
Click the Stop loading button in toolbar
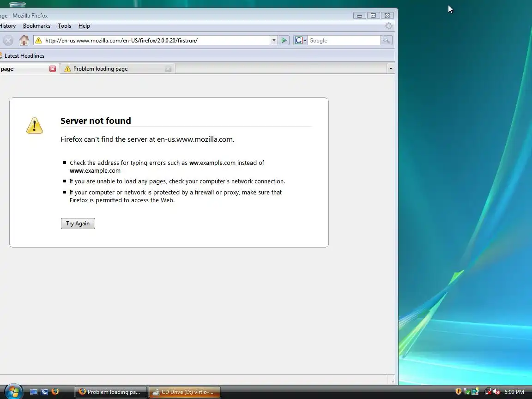[x=8, y=40]
